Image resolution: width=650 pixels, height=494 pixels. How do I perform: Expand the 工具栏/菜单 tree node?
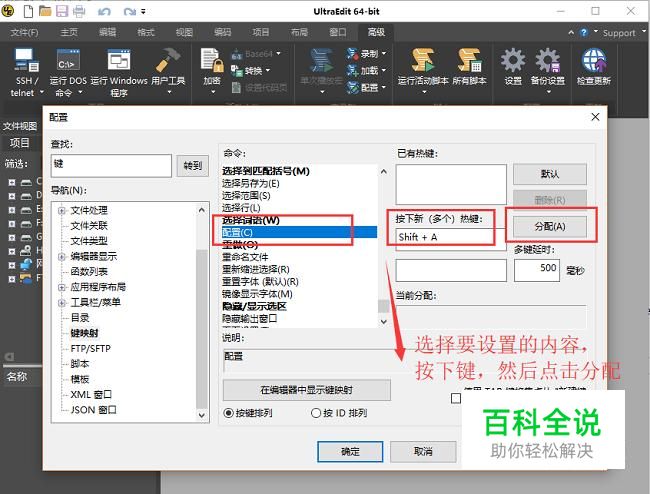[62, 303]
